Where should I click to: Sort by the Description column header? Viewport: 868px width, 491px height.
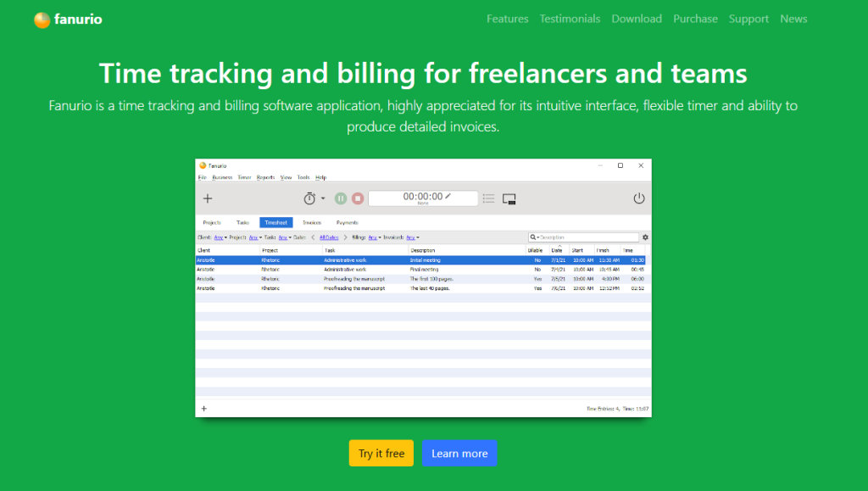[467, 250]
